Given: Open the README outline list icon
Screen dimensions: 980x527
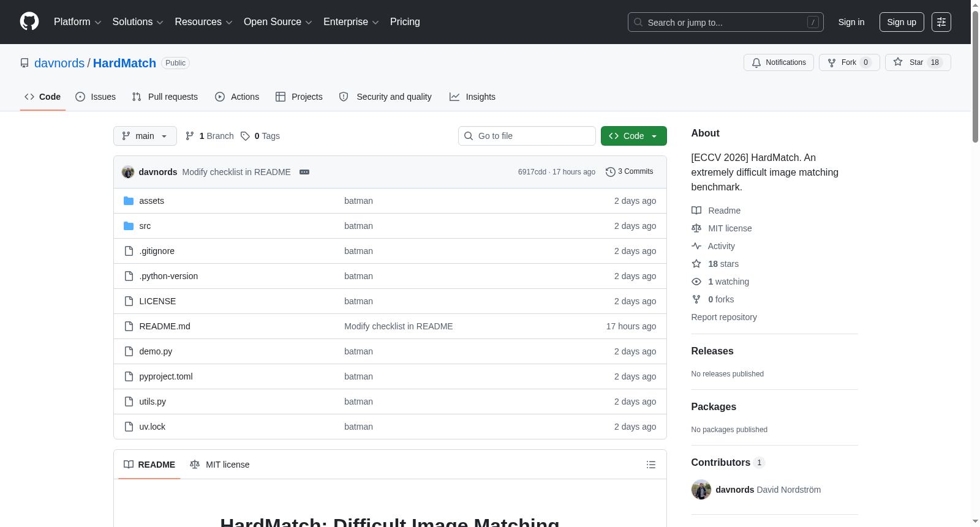Looking at the screenshot, I should (x=651, y=465).
